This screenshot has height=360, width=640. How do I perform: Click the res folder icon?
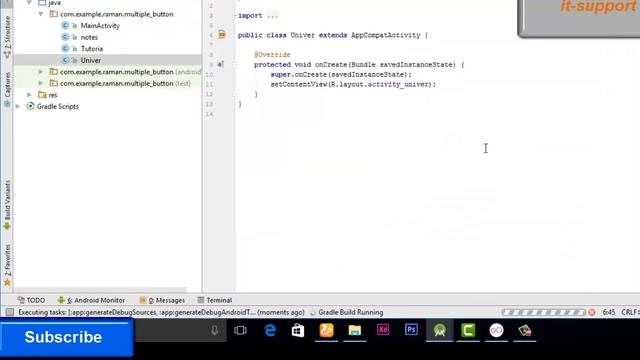pos(42,95)
